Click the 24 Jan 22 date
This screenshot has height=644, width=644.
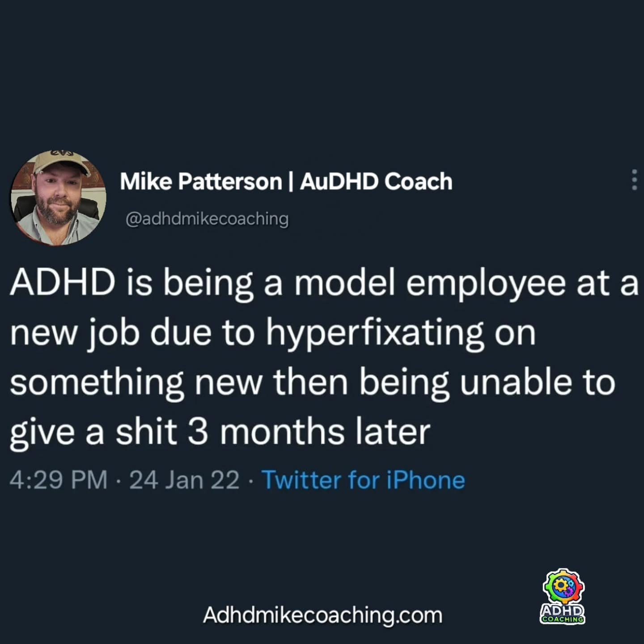point(184,480)
